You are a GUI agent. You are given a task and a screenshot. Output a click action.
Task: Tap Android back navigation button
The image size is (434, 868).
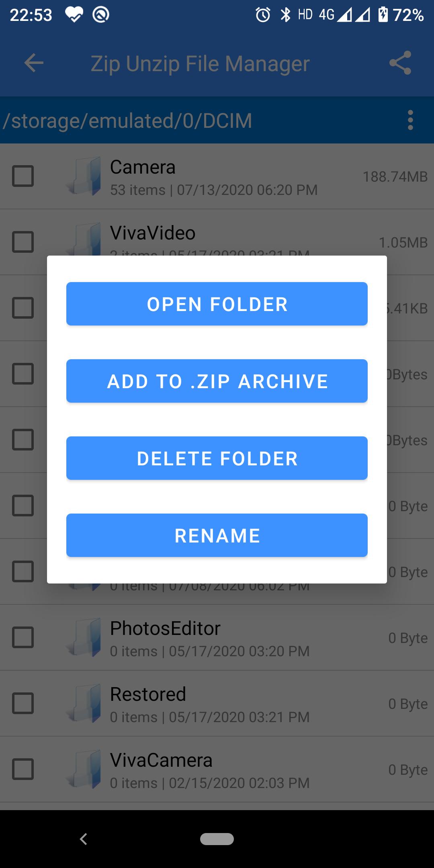(x=84, y=839)
